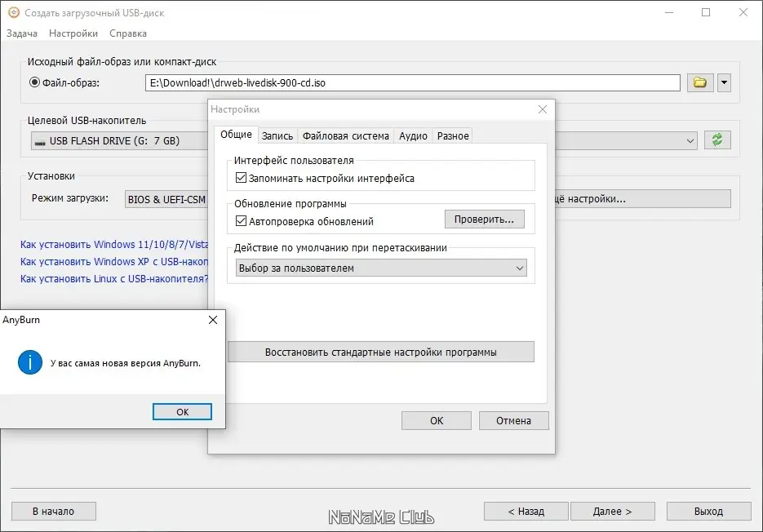The image size is (763, 532).
Task: Switch to the Аудио tab
Action: coord(413,136)
